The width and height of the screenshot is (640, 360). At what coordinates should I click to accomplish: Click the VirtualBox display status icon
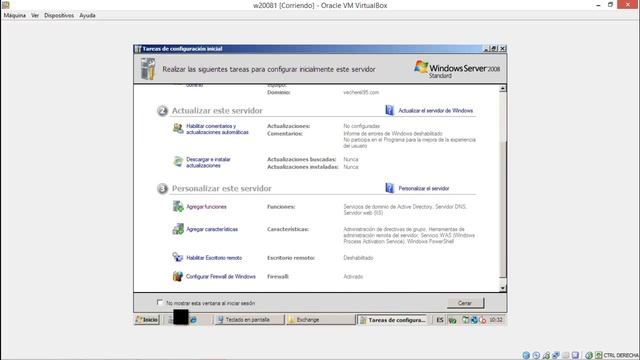[575, 356]
